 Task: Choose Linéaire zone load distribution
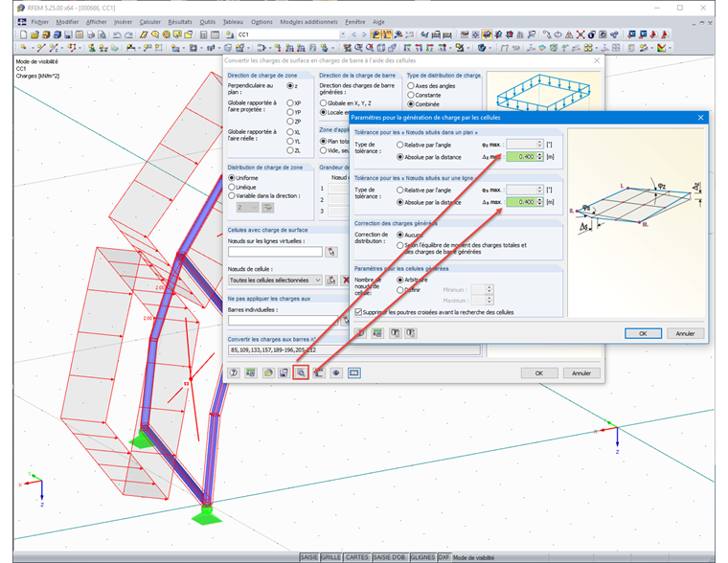(x=232, y=187)
